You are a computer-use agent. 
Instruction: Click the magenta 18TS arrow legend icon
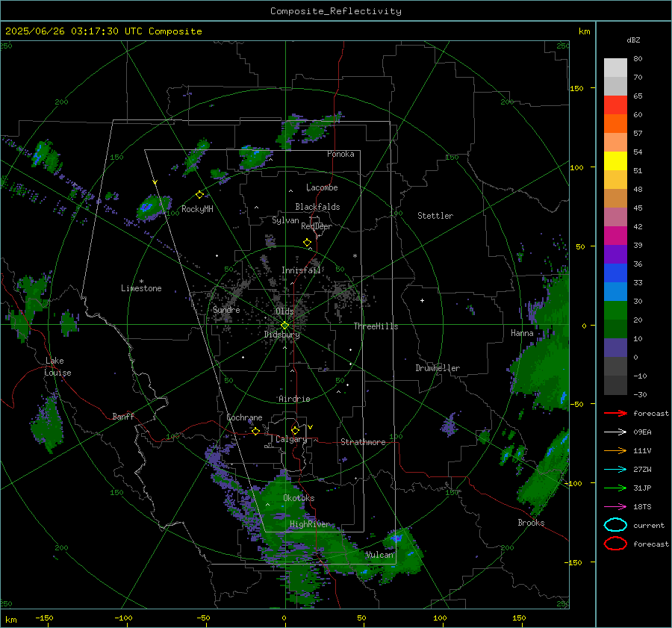pyautogui.click(x=615, y=507)
